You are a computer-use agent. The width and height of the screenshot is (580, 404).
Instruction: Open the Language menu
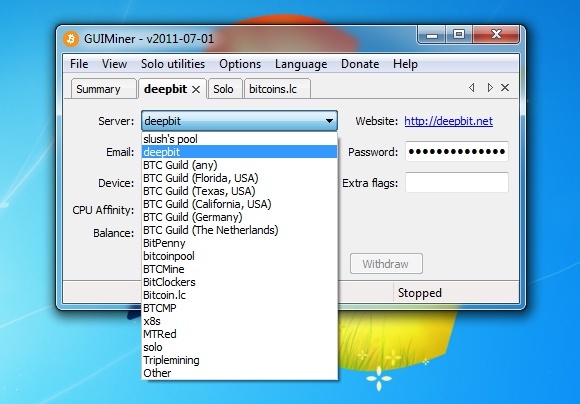tap(301, 64)
